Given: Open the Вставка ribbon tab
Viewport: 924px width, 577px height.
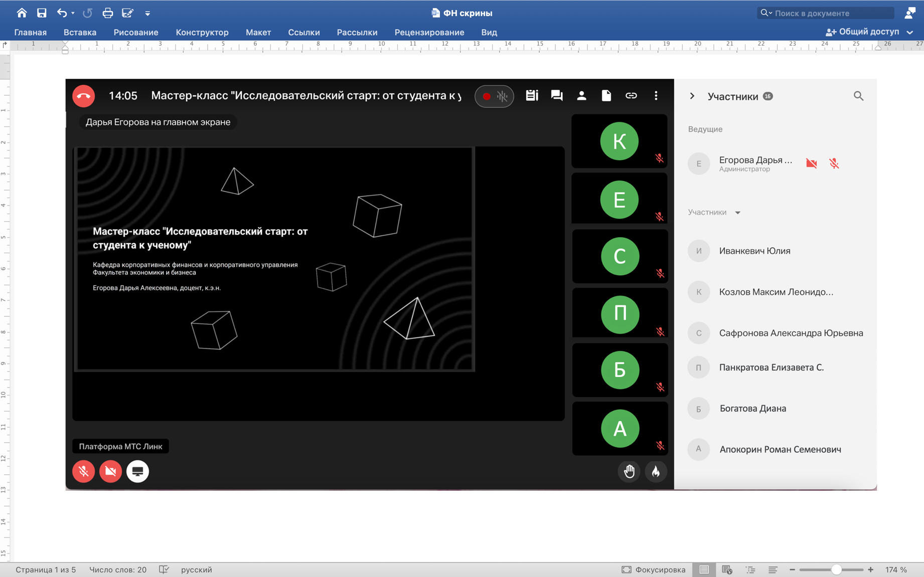Looking at the screenshot, I should click(x=80, y=32).
